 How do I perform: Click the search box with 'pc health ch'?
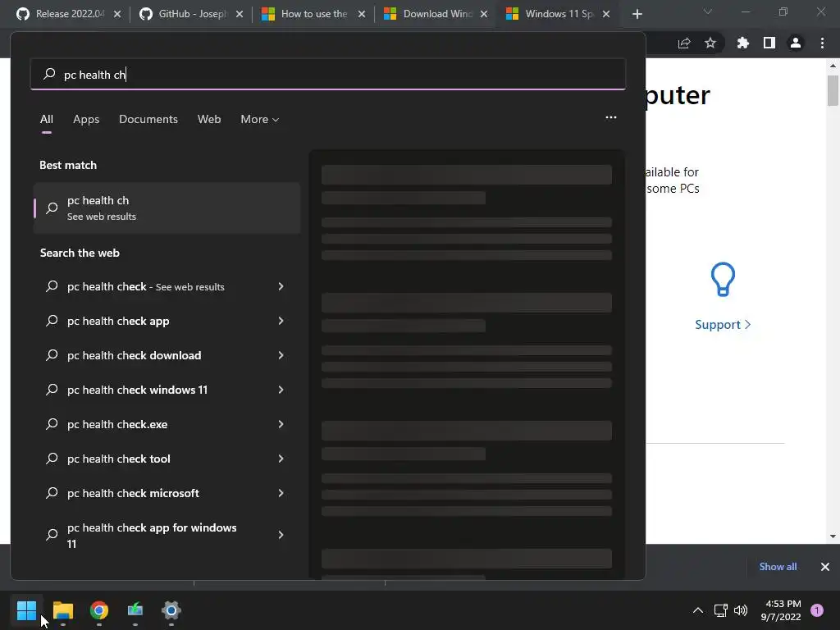tap(328, 75)
